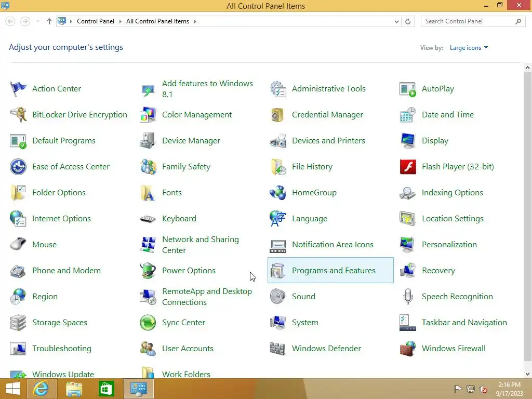Screen dimensions: 532x399
Task: Open the Windows Start button
Action: pyautogui.click(x=13, y=389)
